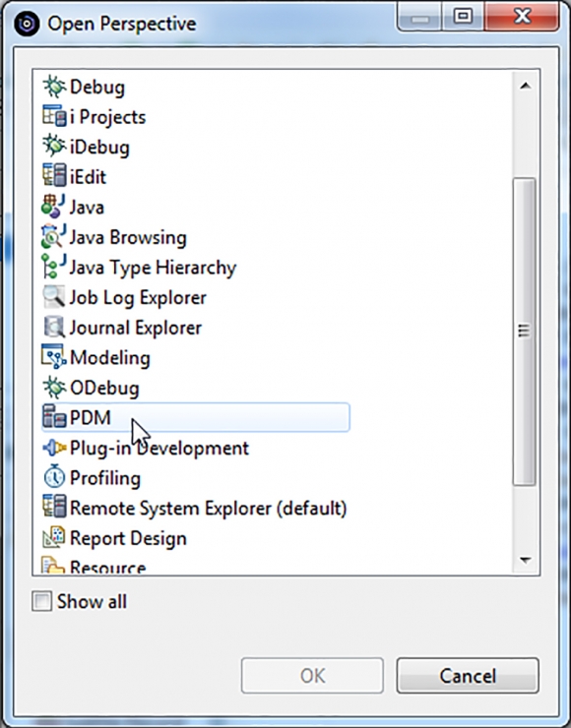Click the Modeling perspective icon
This screenshot has width=571, height=728.
(54, 357)
